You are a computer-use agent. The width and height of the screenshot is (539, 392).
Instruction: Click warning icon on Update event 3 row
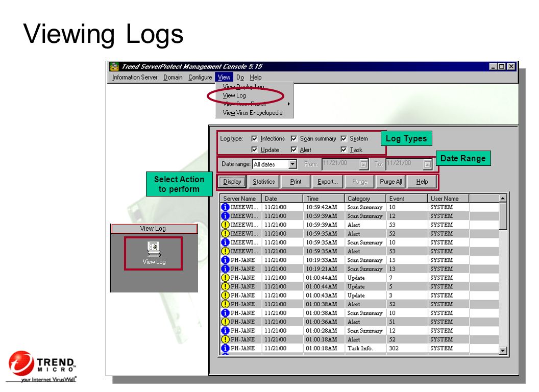click(x=225, y=296)
